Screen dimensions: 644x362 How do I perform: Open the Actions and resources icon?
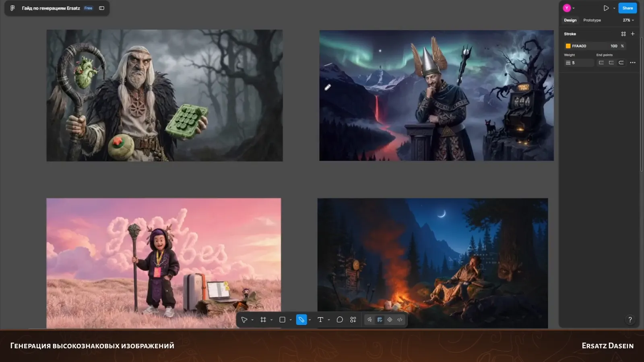[353, 320]
